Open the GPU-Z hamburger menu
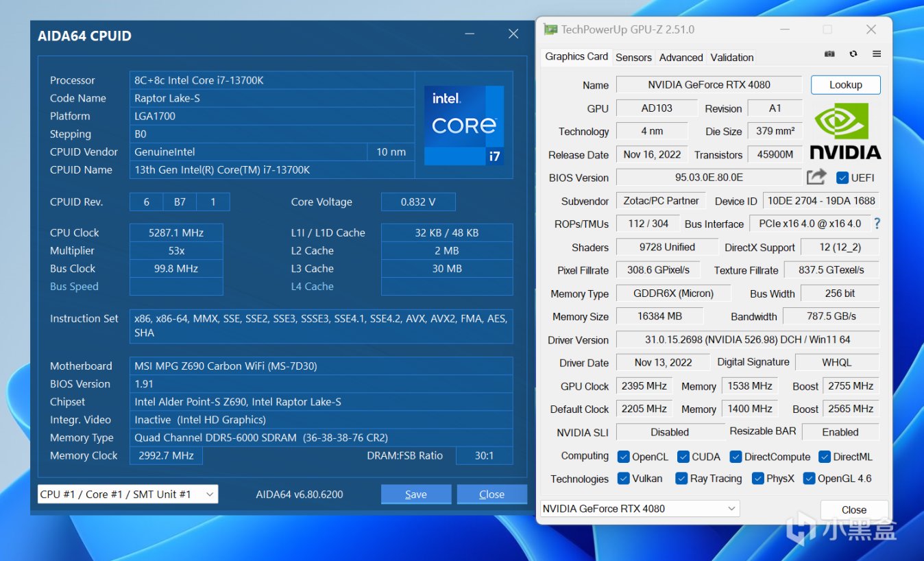Image resolution: width=924 pixels, height=561 pixels. tap(877, 54)
